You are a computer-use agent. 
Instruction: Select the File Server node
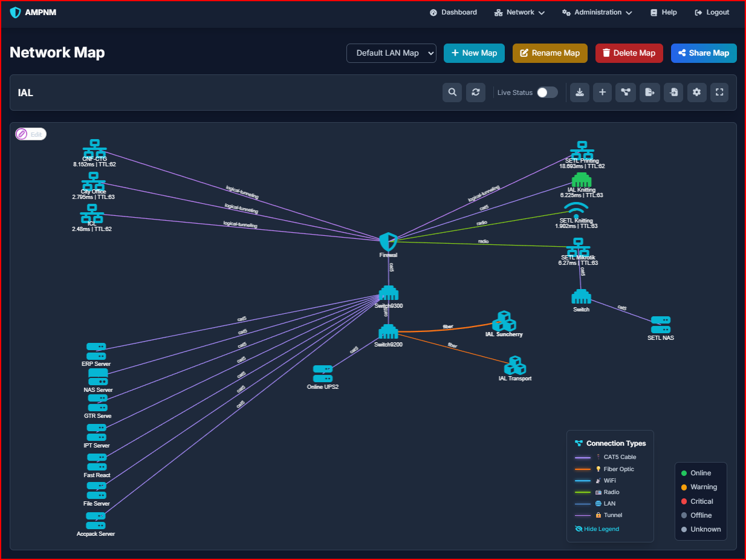tap(96, 490)
